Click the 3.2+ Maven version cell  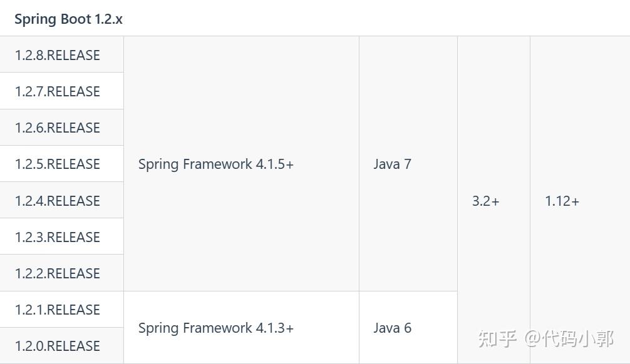(494, 200)
